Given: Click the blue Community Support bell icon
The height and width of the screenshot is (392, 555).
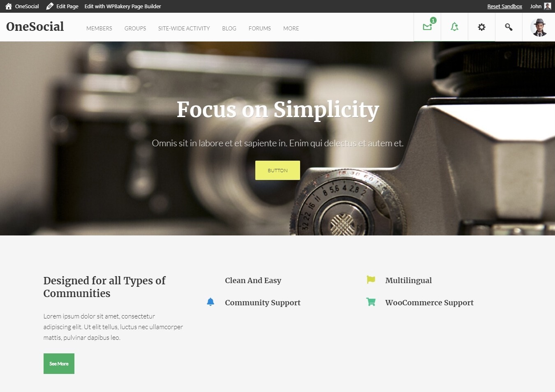Looking at the screenshot, I should pyautogui.click(x=210, y=302).
